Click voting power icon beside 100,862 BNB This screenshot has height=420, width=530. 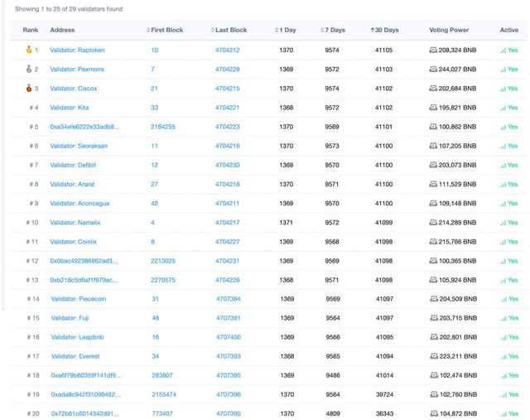point(433,127)
